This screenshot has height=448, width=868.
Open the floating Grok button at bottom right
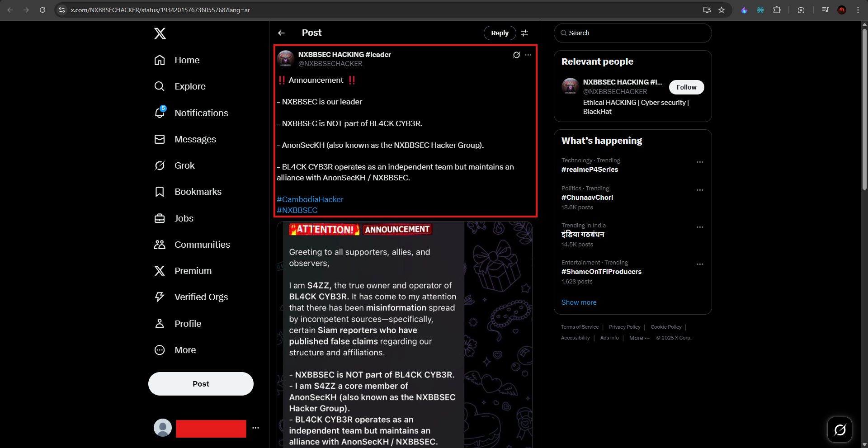point(840,429)
